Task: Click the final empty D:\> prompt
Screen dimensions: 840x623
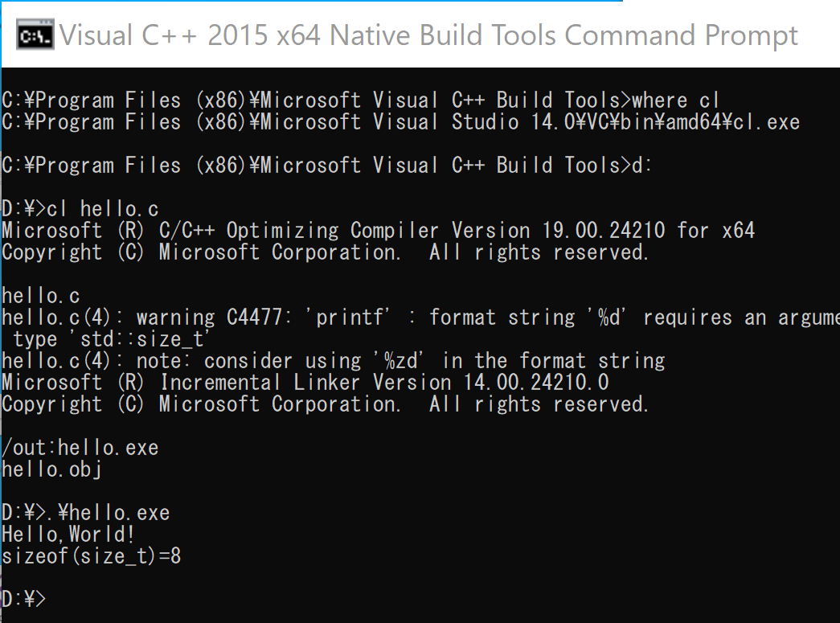Action: coord(24,600)
